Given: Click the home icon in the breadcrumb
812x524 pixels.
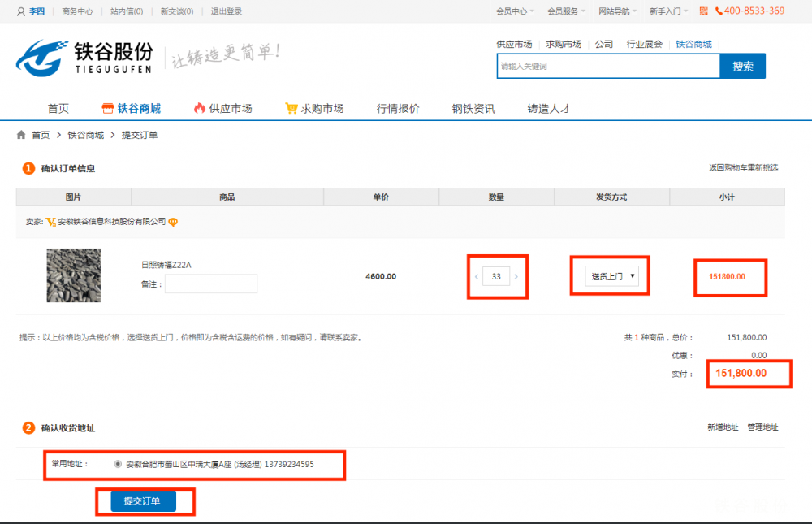Looking at the screenshot, I should pos(21,135).
